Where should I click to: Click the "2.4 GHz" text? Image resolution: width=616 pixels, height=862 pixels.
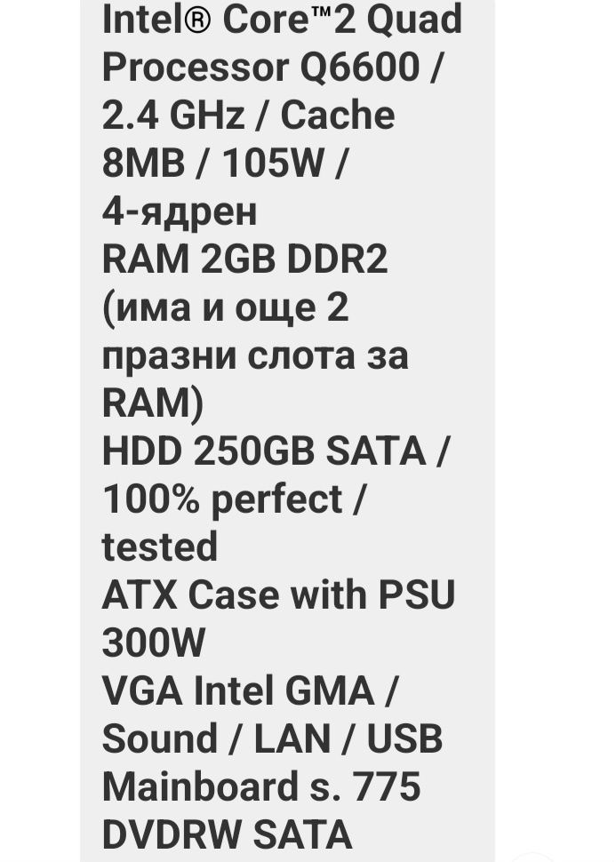[x=173, y=115]
